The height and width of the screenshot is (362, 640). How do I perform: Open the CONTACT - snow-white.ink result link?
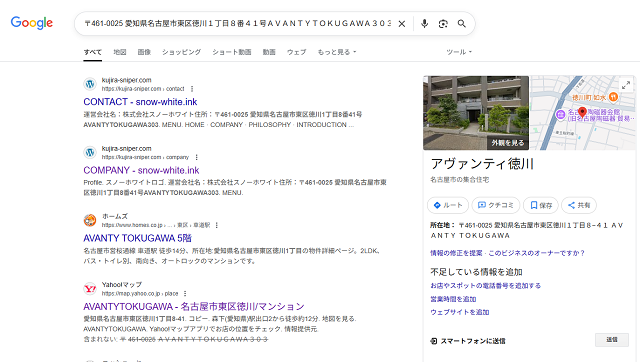click(x=140, y=102)
